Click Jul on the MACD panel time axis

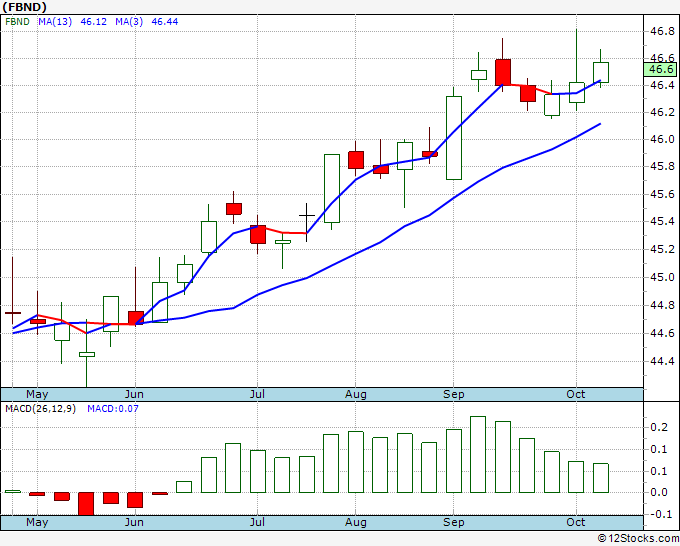(x=257, y=522)
